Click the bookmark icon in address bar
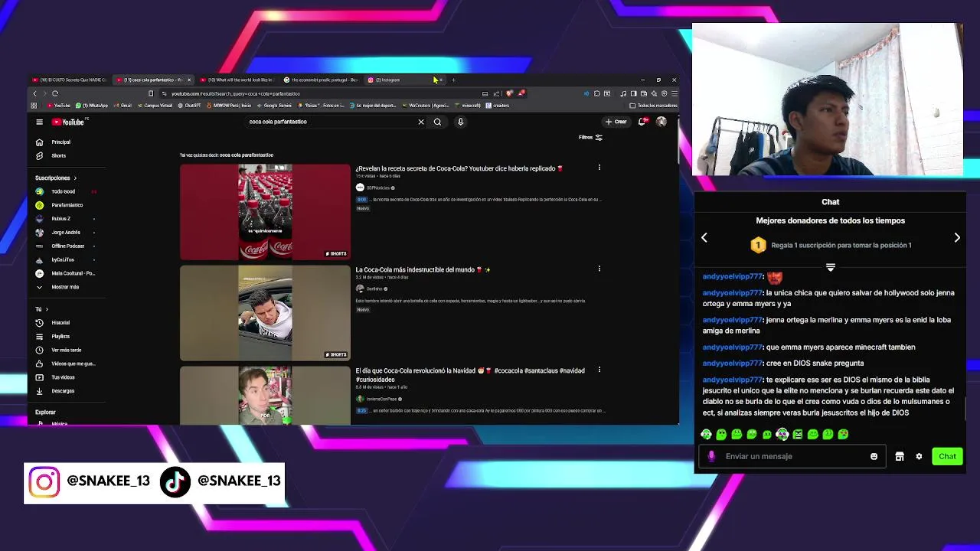Viewport: 980px width, 551px height. pos(151,93)
